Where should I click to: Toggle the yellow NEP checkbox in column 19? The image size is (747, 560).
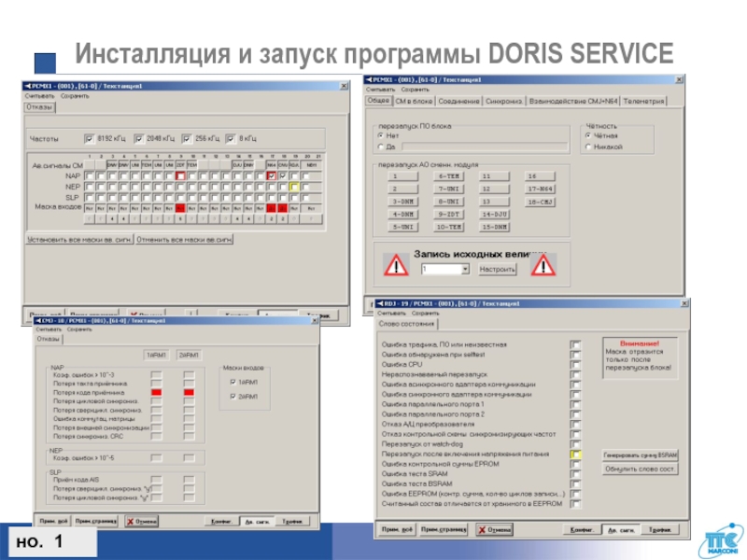coord(294,187)
